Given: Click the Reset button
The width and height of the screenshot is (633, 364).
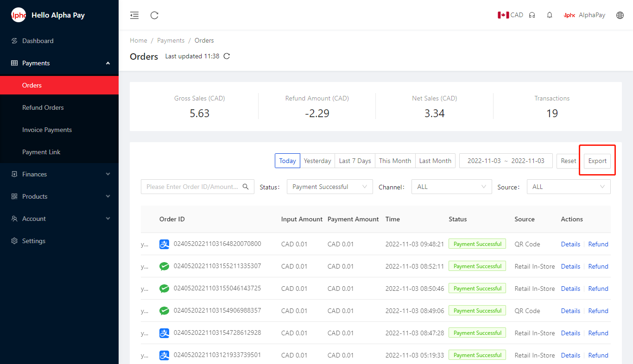Looking at the screenshot, I should coord(569,161).
